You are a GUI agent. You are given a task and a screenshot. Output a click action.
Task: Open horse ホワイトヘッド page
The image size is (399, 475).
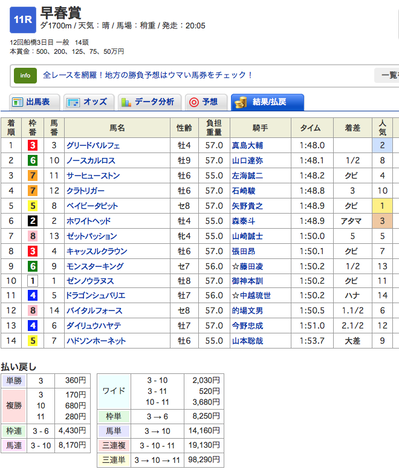88,221
